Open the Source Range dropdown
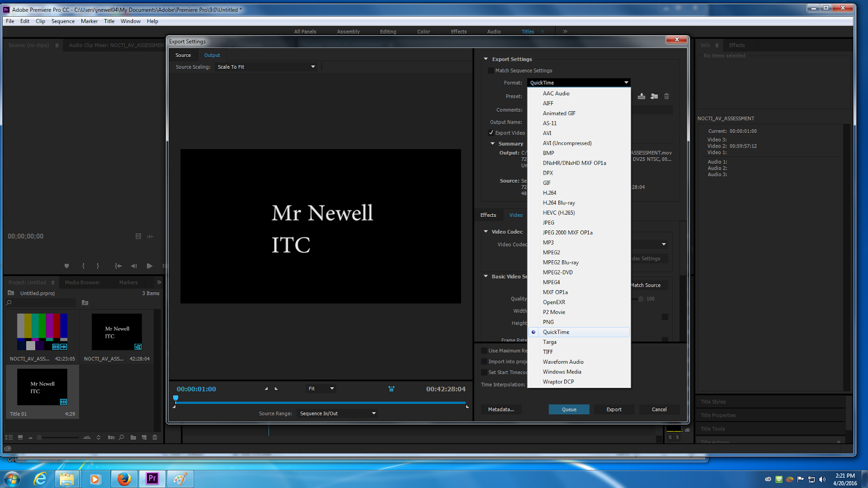This screenshot has height=488, width=868. (337, 413)
